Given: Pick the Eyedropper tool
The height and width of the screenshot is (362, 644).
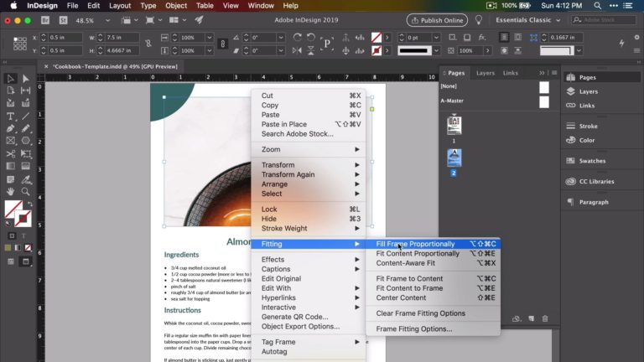Looking at the screenshot, I should (25, 179).
